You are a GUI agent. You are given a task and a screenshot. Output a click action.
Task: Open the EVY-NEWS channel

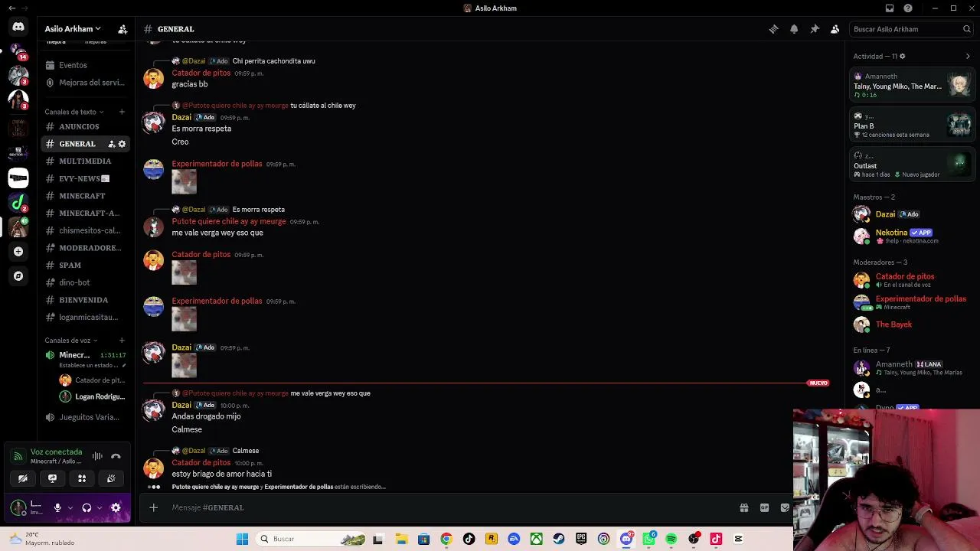(x=85, y=178)
